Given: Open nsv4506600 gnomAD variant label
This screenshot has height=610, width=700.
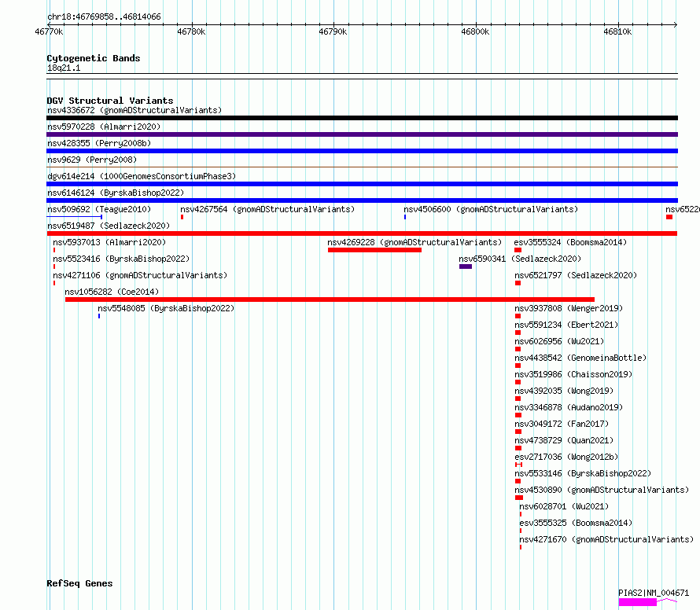Looking at the screenshot, I should pyautogui.click(x=491, y=209).
